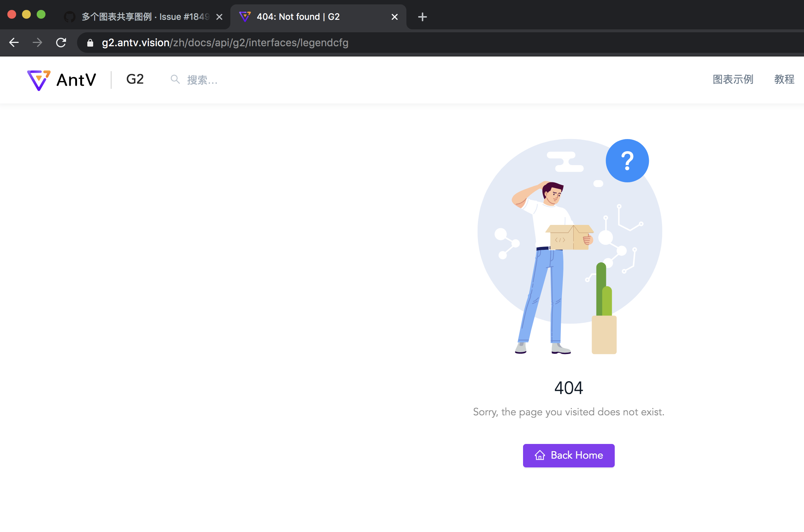The width and height of the screenshot is (804, 532).
Task: Reload the current page
Action: click(61, 43)
